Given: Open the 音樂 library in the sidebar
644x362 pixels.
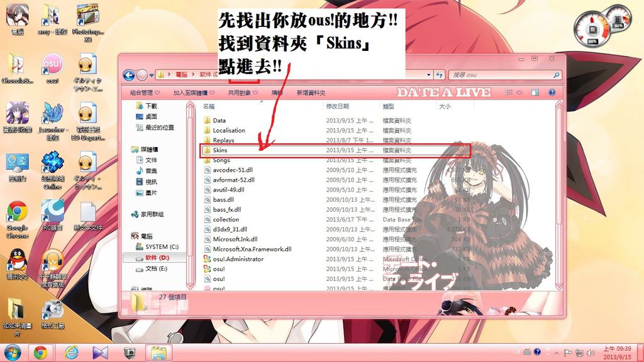Looking at the screenshot, I should click(147, 171).
